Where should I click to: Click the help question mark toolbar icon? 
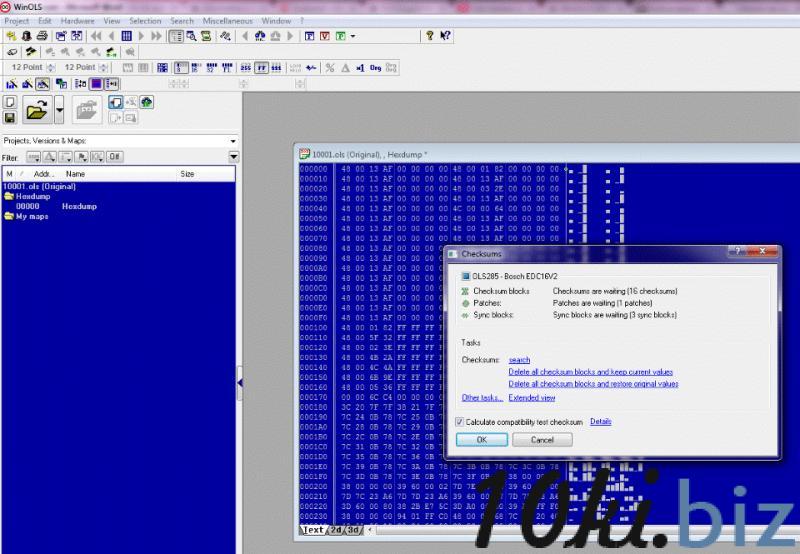click(430, 36)
